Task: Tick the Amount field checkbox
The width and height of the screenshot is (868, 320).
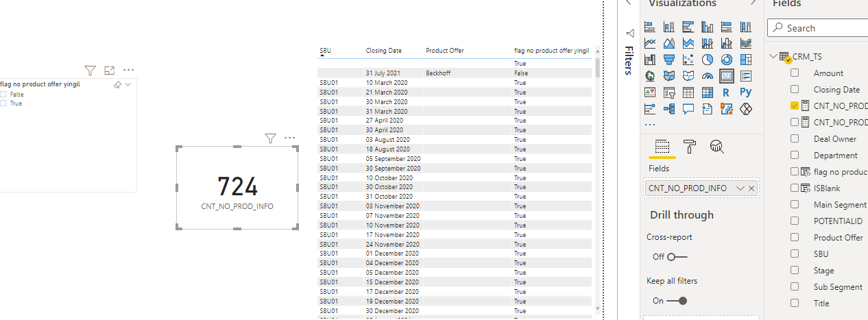Action: (x=795, y=73)
